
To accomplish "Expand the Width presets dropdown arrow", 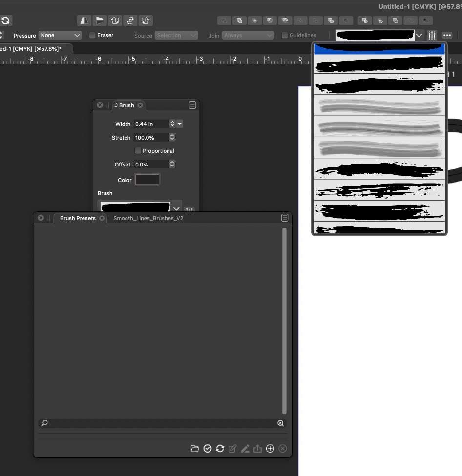I will click(x=180, y=124).
